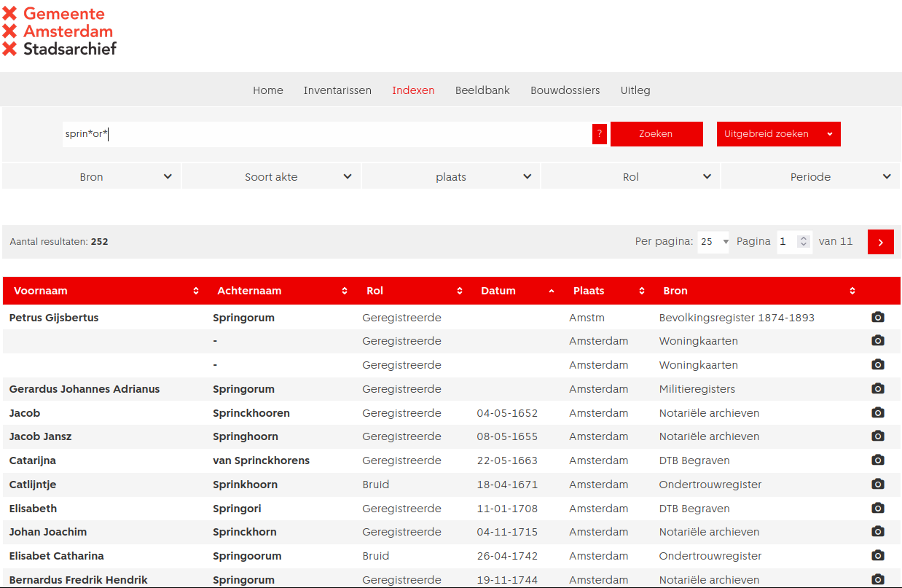This screenshot has width=902, height=588.
Task: Expand the Bron filter dropdown
Action: click(x=92, y=177)
